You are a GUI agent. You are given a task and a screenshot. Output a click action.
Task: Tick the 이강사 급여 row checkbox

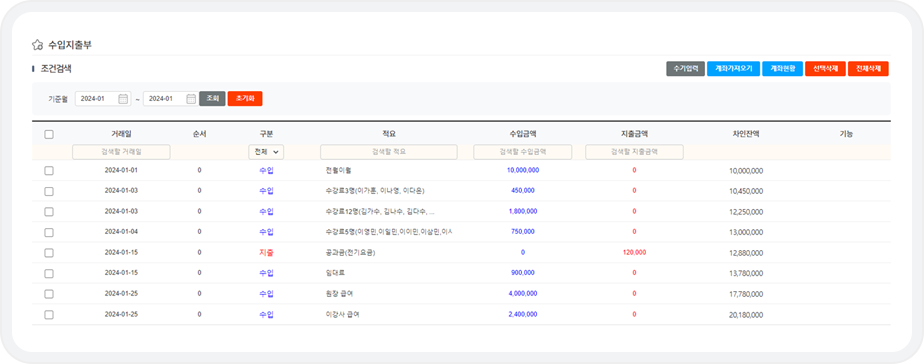click(x=49, y=315)
